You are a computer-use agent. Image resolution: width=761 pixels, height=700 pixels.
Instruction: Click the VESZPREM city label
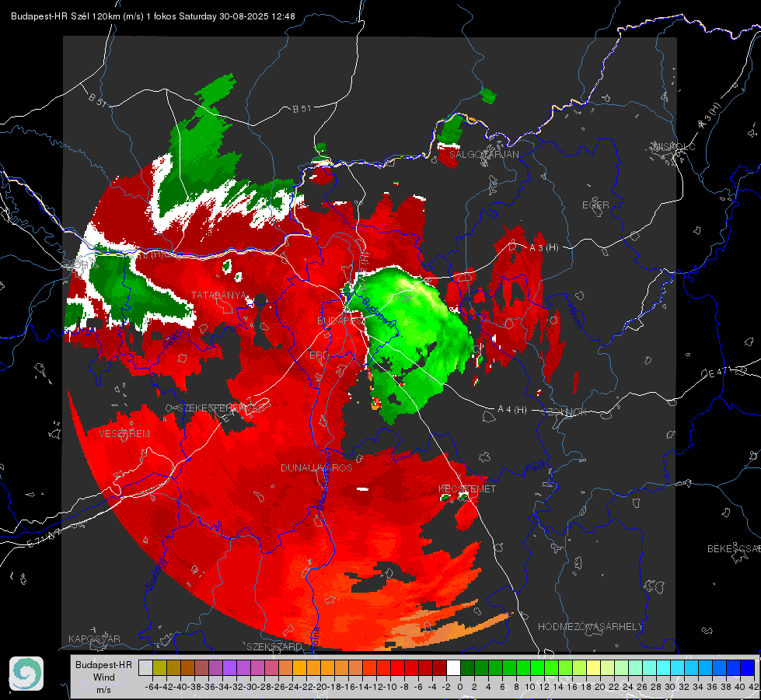click(124, 434)
